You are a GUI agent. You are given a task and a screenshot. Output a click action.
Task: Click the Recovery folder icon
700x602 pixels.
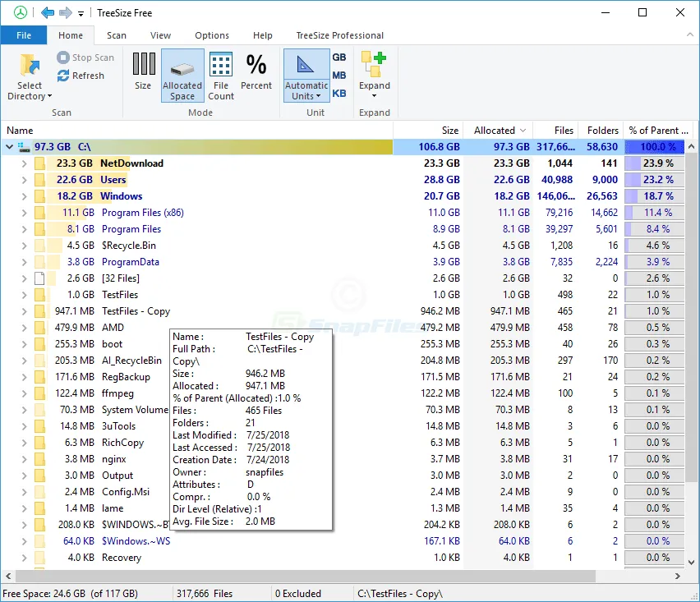click(39, 558)
